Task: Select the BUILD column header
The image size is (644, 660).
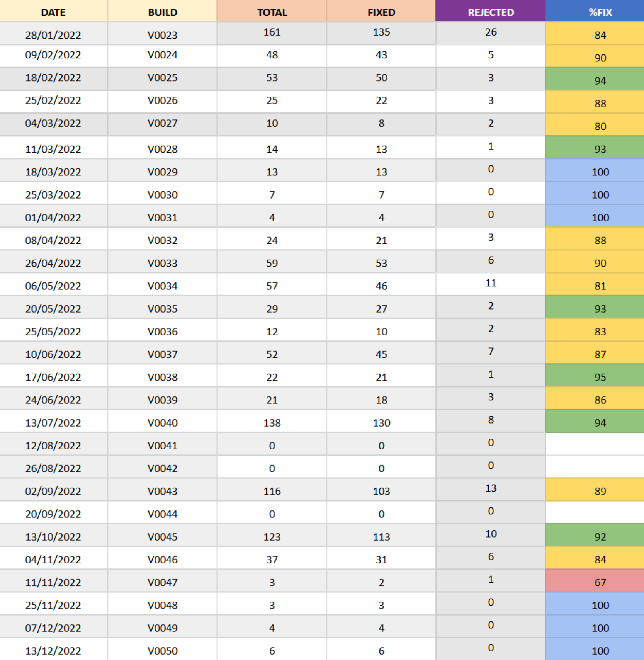Action: tap(162, 12)
